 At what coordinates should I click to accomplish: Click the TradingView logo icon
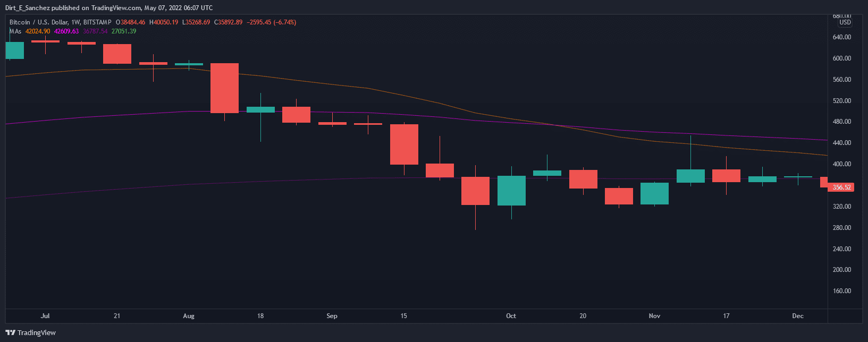pos(10,333)
